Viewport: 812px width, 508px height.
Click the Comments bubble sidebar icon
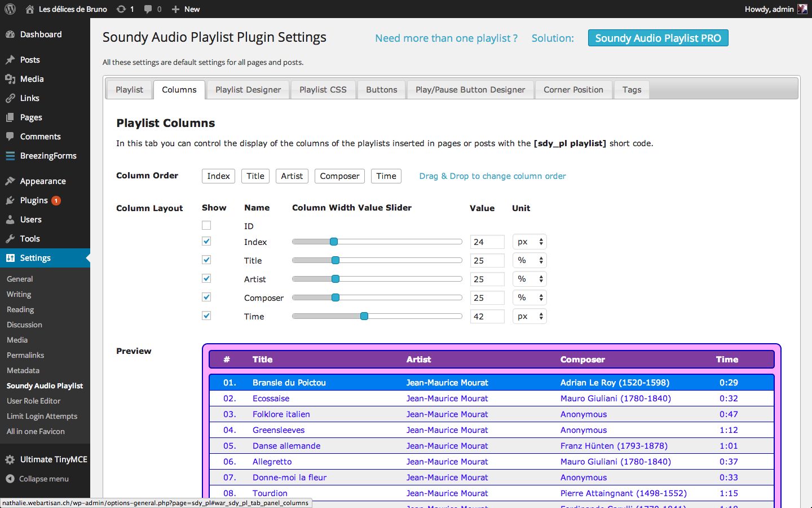10,137
